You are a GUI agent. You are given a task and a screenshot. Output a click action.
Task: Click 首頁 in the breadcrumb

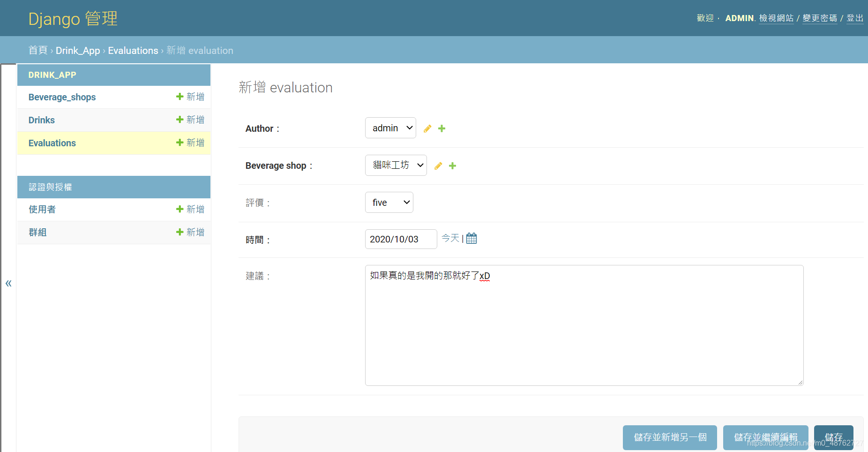point(38,50)
